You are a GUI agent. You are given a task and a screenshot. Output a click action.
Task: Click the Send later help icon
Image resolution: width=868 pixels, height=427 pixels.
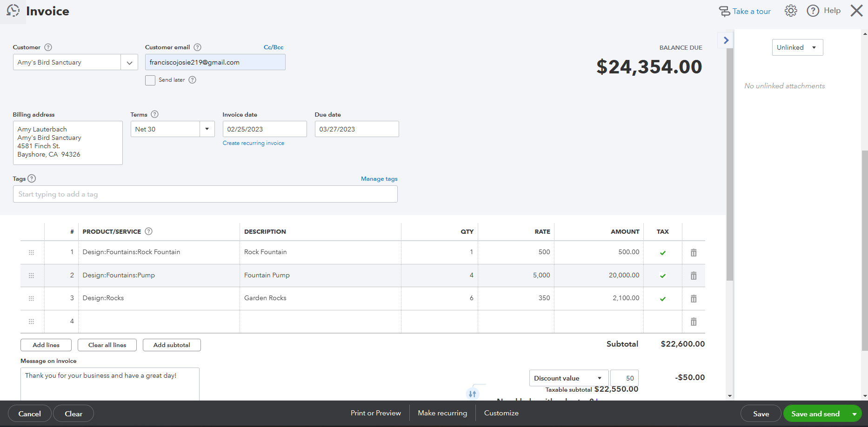pos(192,80)
